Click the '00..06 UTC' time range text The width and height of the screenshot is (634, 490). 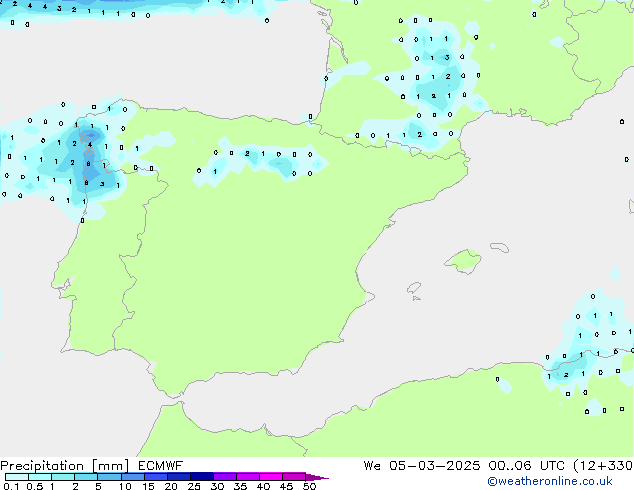tap(526, 466)
